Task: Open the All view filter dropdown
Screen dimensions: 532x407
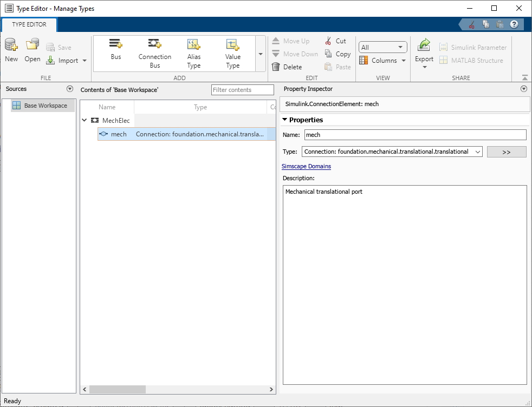Action: click(x=382, y=47)
